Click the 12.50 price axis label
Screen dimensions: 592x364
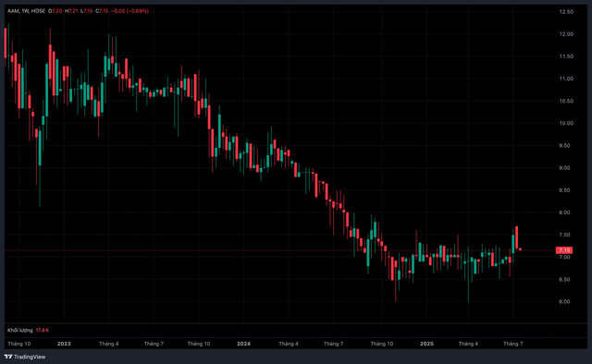click(x=566, y=12)
